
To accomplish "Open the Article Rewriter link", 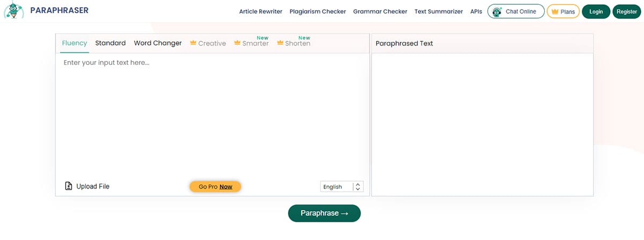I will click(x=261, y=11).
